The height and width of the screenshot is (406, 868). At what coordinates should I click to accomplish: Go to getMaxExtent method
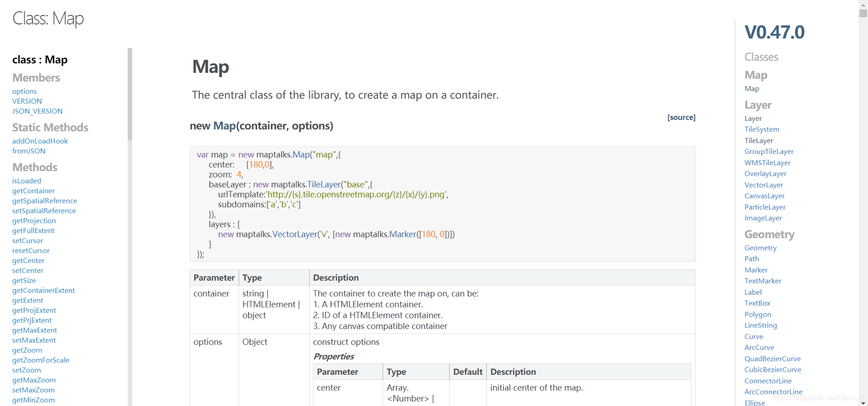click(34, 330)
